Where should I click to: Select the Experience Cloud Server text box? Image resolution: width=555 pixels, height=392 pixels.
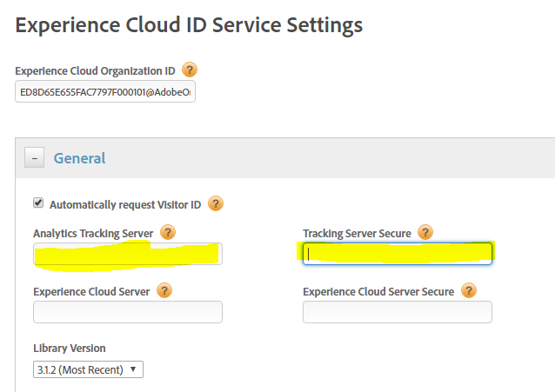pos(128,312)
